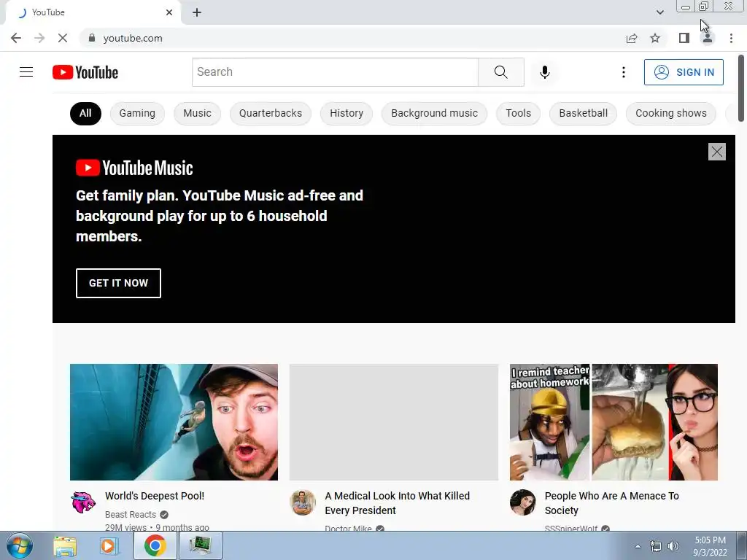Dismiss the YouTube Music banner
Image resolution: width=747 pixels, height=560 pixels.
tap(716, 152)
